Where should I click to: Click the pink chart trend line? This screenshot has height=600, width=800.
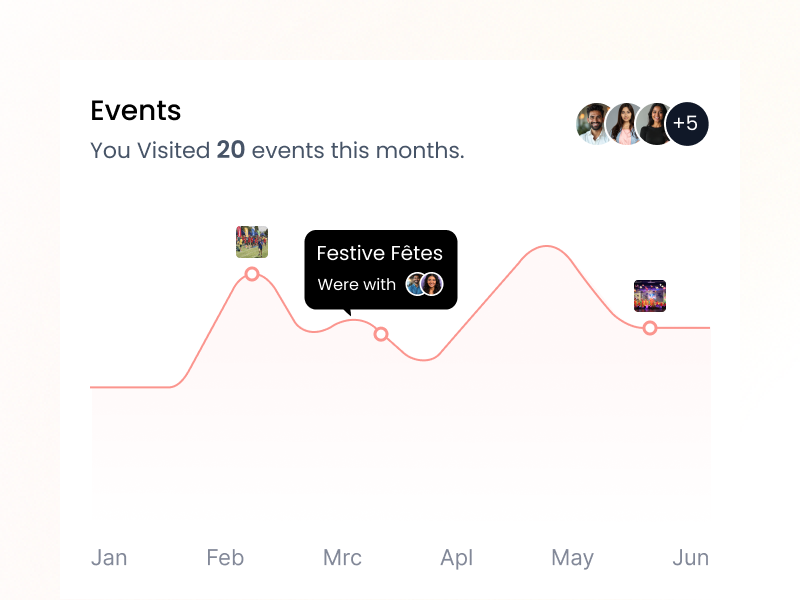click(x=540, y=245)
